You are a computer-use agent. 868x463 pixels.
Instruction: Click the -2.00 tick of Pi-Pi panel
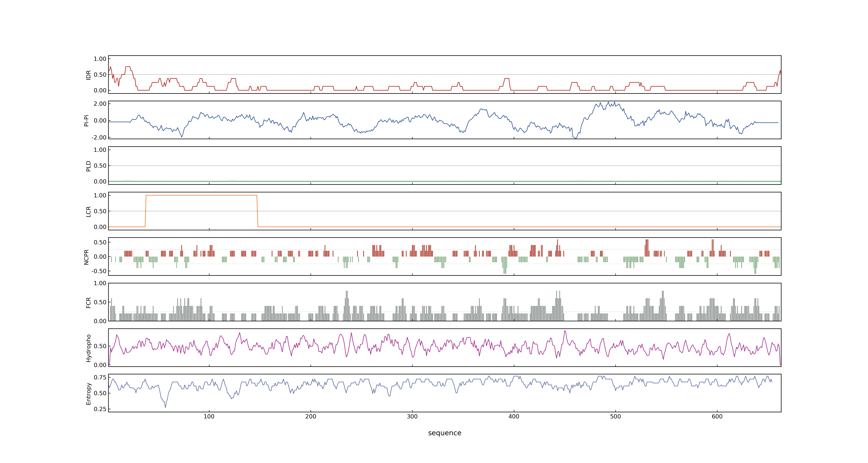tap(99, 138)
